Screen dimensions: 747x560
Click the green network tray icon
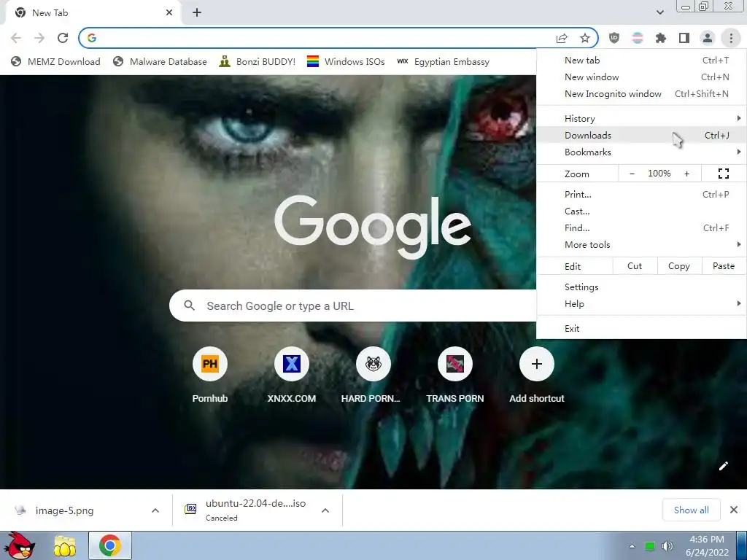pyautogui.click(x=649, y=546)
